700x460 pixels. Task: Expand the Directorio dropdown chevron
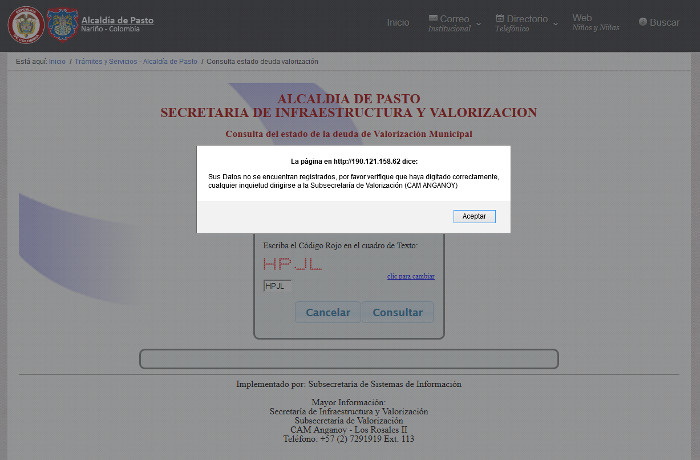coord(555,24)
